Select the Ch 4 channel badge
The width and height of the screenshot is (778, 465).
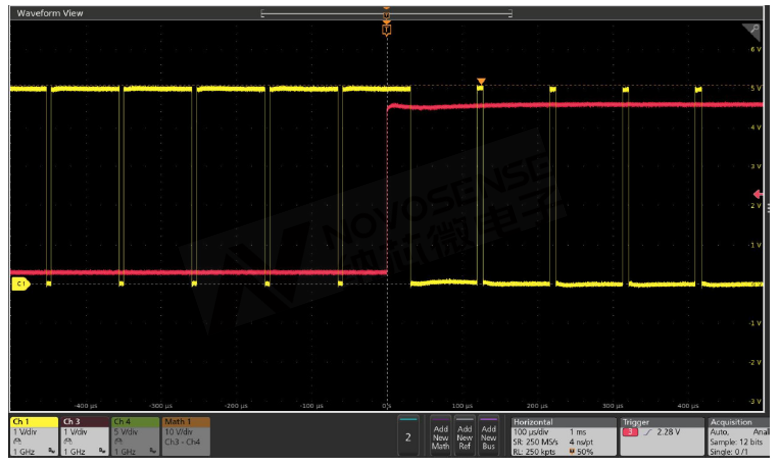tap(135, 436)
